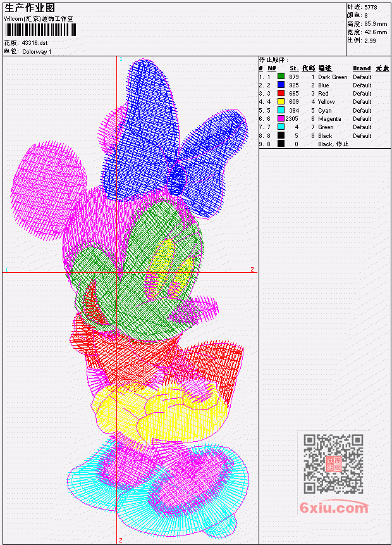Click the black swatch in the stop row 9

click(x=281, y=144)
